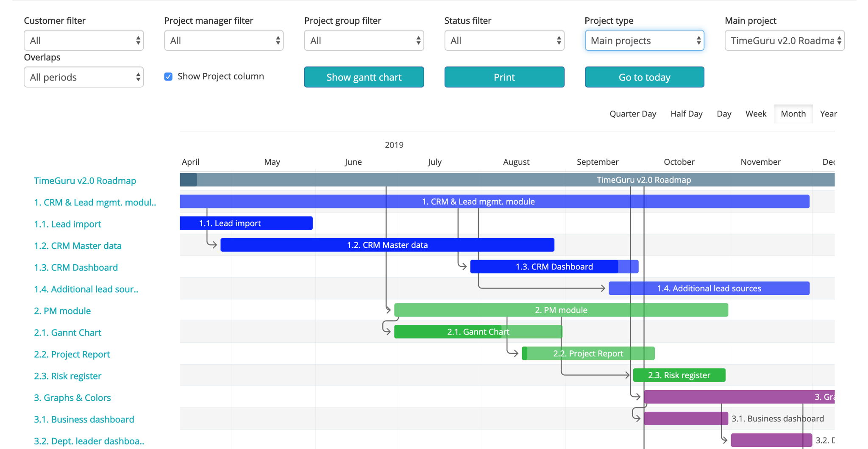
Task: Select the TimeGuru v2.0 Roadmap gantt bar
Action: 507,180
